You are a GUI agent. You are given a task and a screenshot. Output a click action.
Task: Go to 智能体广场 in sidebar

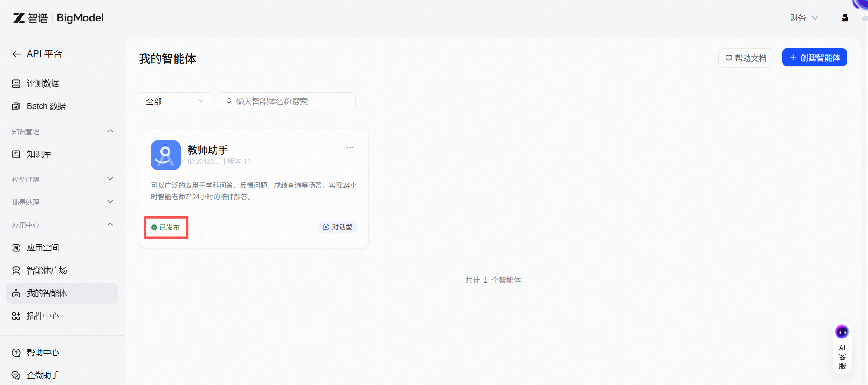pyautogui.click(x=46, y=271)
